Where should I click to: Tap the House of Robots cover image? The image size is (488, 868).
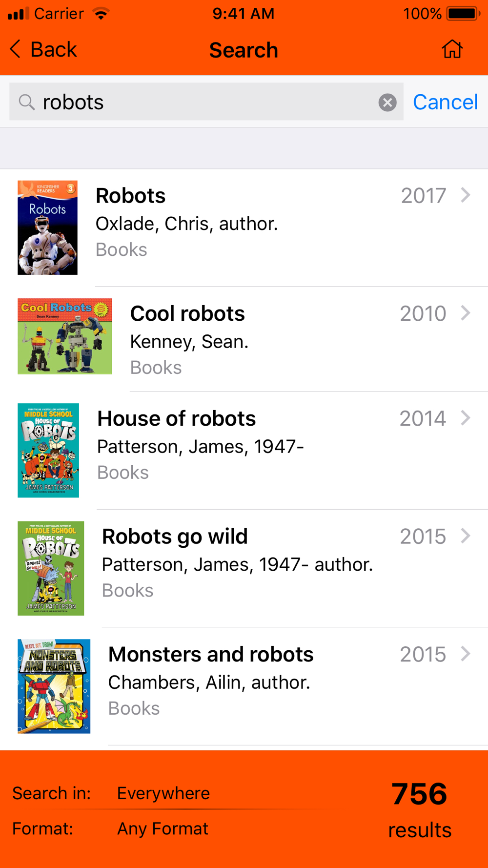click(x=48, y=450)
